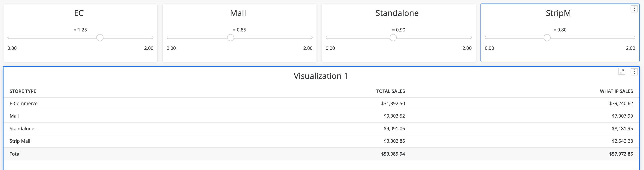Select the Standalone store type cell
Screen dimensions: 644x170
click(22, 129)
